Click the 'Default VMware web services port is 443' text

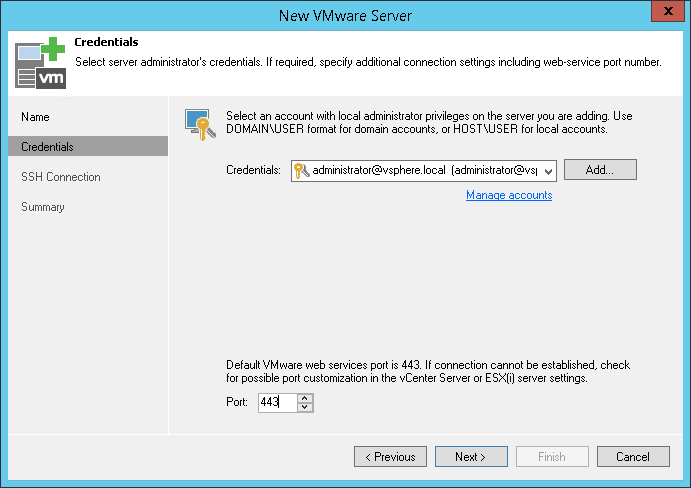point(323,365)
